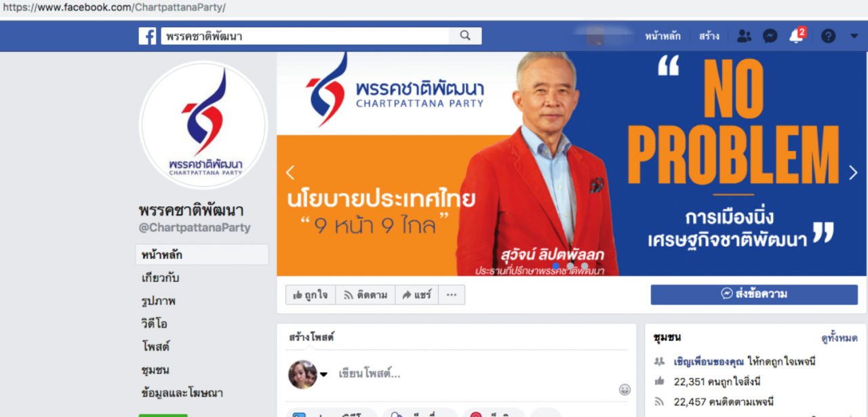Expand the post-as profile selector arrow

[x=323, y=374]
